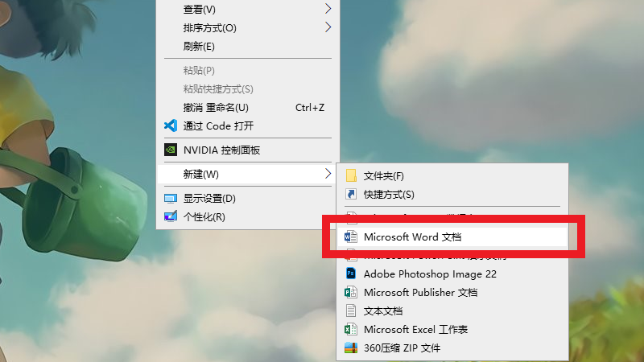Click the Publisher icon for Microsoft Publisher 文档
644x362 pixels.
[x=350, y=293]
